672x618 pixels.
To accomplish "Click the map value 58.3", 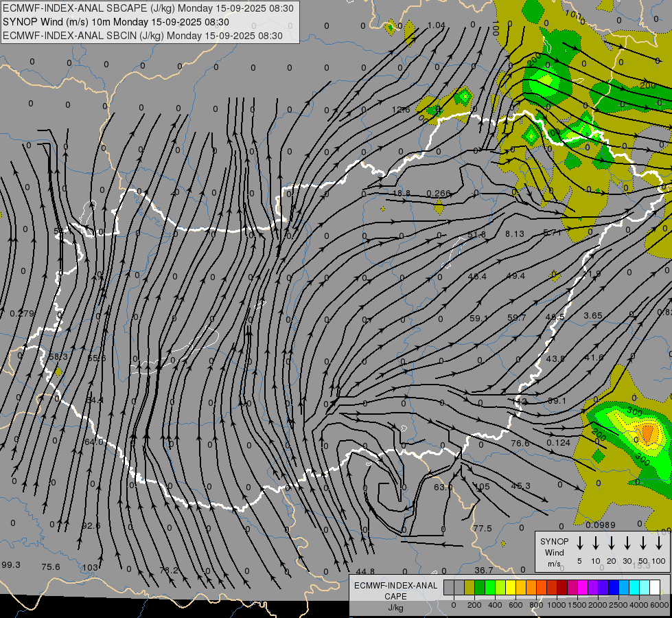I will tap(58, 356).
